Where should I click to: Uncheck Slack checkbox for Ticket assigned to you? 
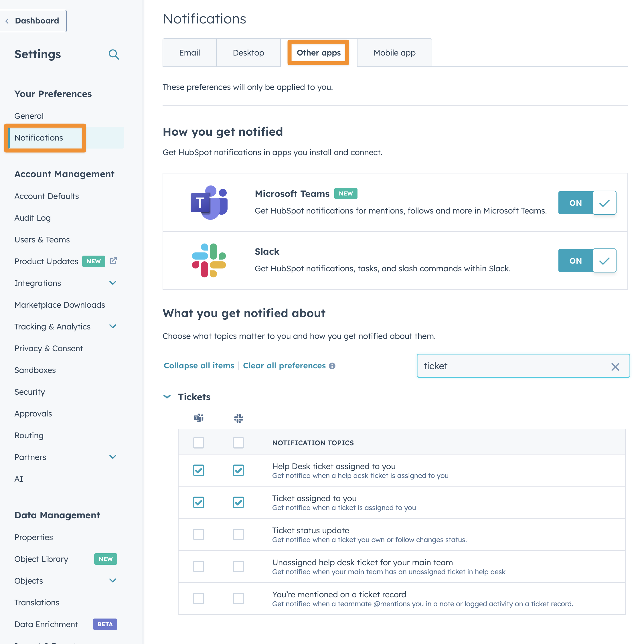tap(238, 502)
